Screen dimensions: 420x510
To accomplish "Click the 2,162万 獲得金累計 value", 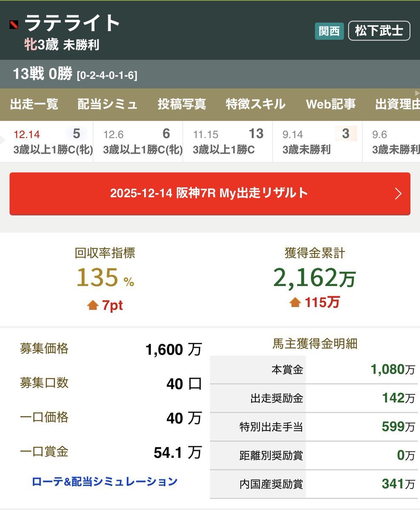I will [x=314, y=278].
